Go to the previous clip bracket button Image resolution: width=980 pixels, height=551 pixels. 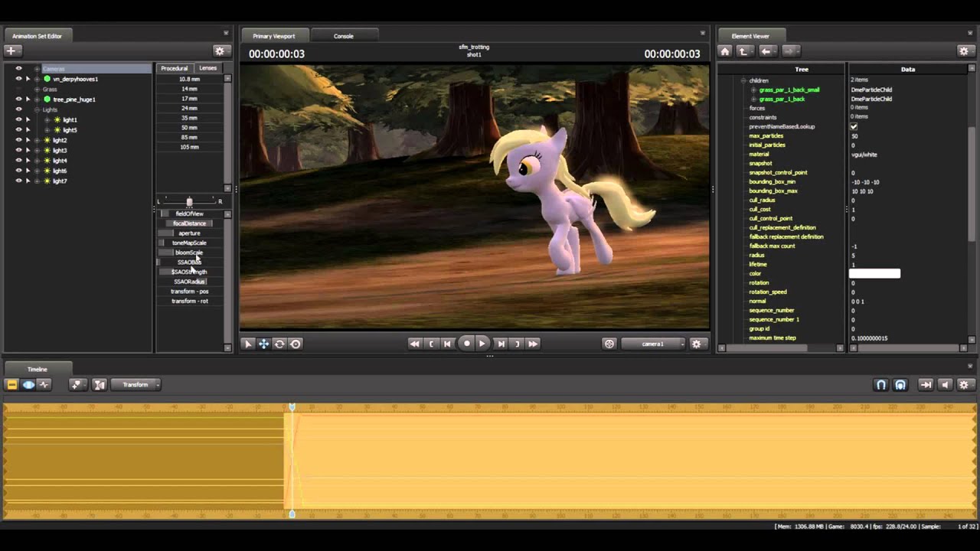(x=432, y=344)
